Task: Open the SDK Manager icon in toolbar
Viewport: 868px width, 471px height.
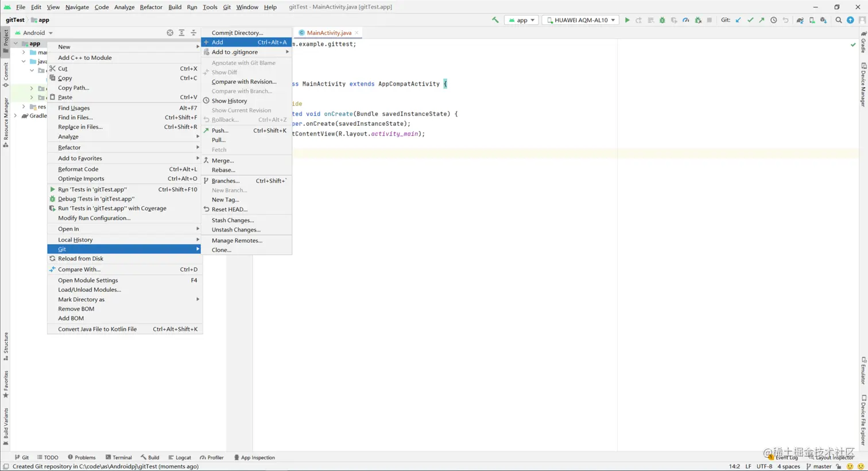Action: (x=823, y=20)
